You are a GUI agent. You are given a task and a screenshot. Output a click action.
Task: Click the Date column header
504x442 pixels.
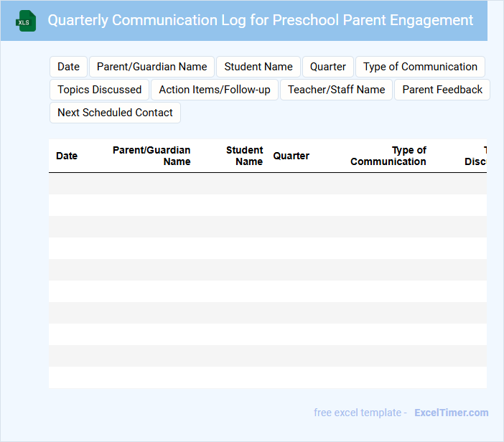coord(67,156)
